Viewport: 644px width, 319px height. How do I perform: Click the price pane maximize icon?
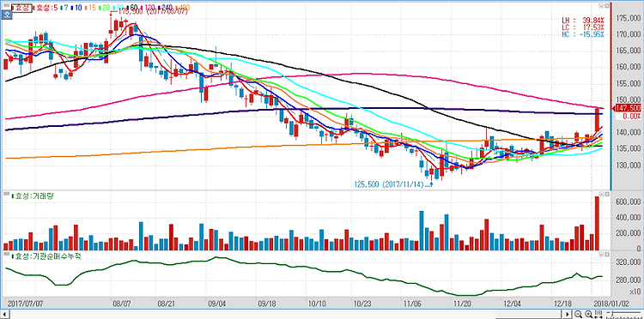point(606,6)
